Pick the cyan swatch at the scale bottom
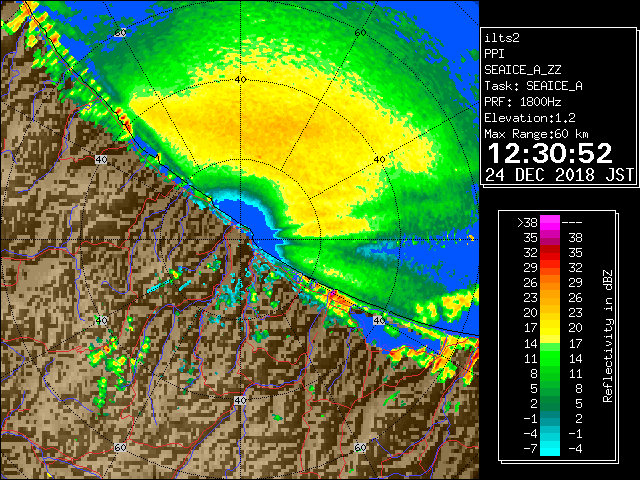640x480 pixels. (550, 449)
